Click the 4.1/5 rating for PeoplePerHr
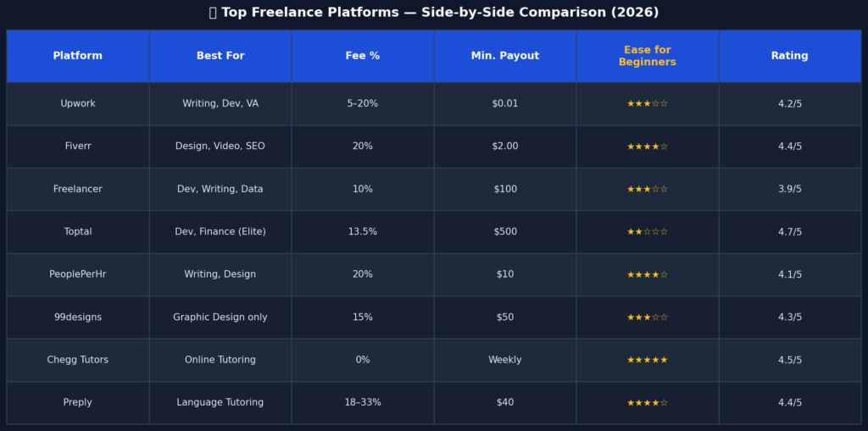 click(x=790, y=274)
